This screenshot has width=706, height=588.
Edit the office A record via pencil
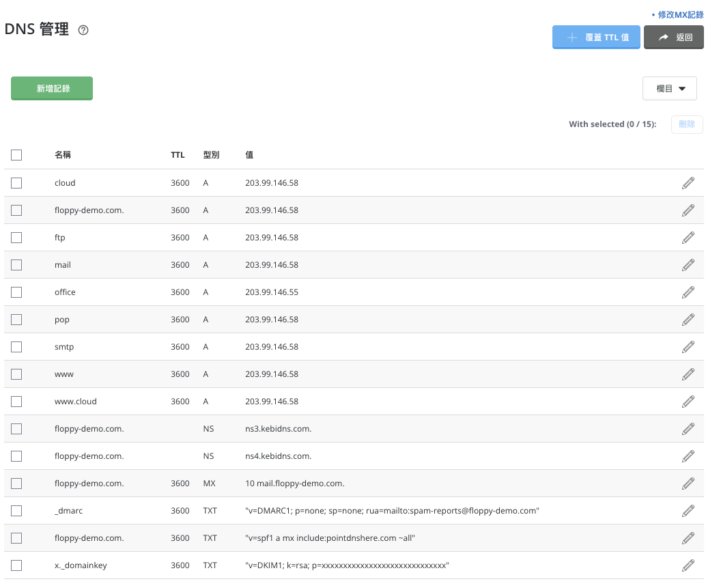[688, 292]
